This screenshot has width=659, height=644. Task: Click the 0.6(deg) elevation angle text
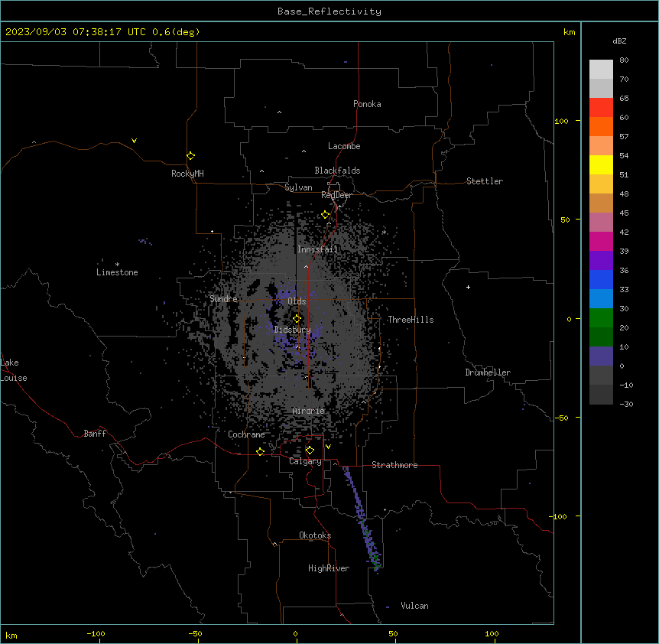coord(176,32)
